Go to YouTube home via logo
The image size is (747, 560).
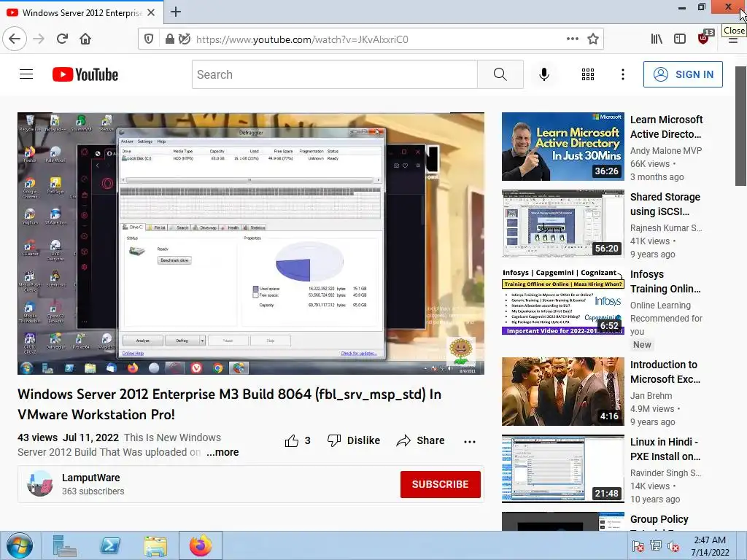point(85,74)
